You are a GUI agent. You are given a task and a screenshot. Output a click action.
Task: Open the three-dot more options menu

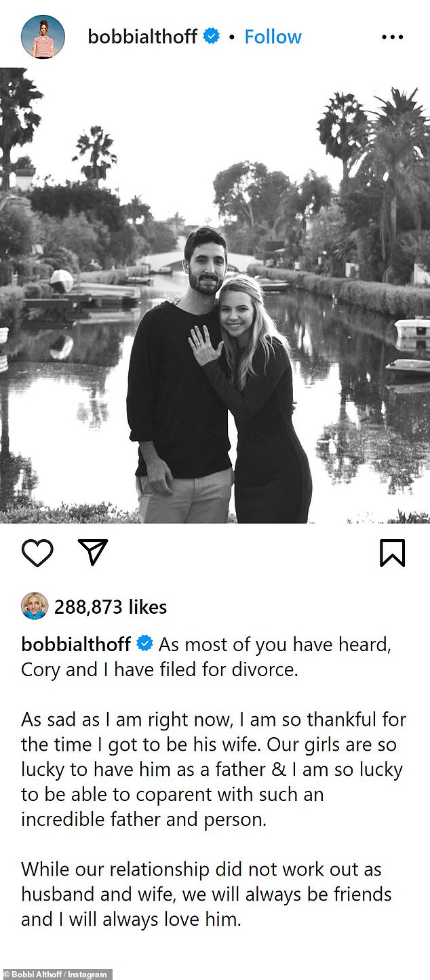pyautogui.click(x=392, y=37)
